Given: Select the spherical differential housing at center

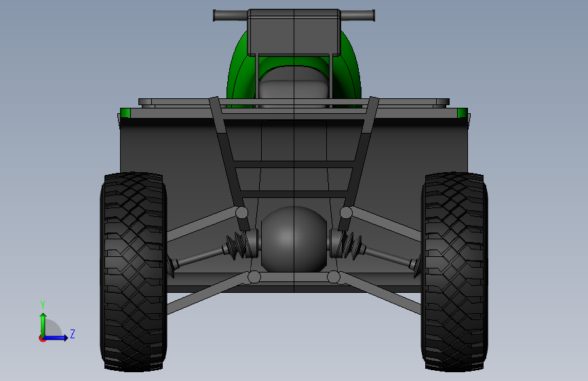Looking at the screenshot, I should coord(294,239).
